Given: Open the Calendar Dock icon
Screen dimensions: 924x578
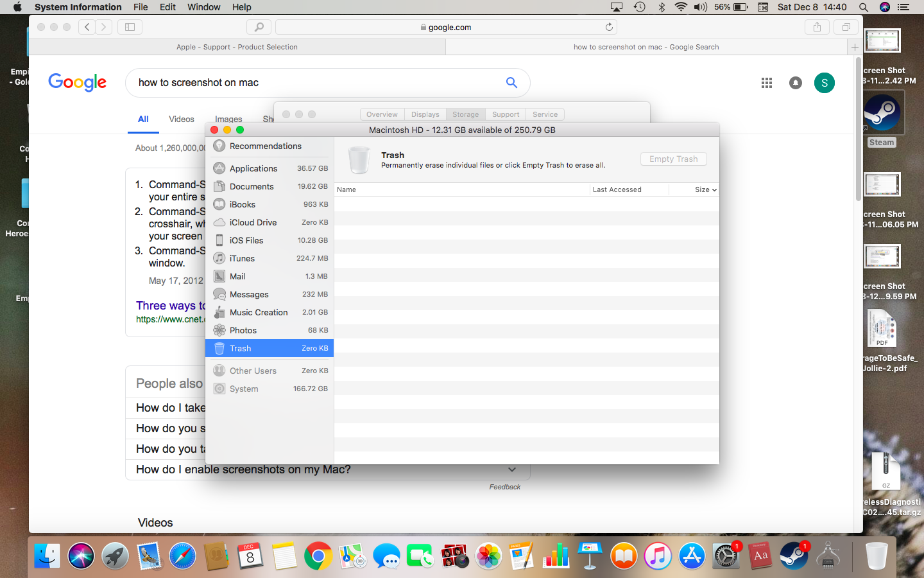Looking at the screenshot, I should (250, 556).
